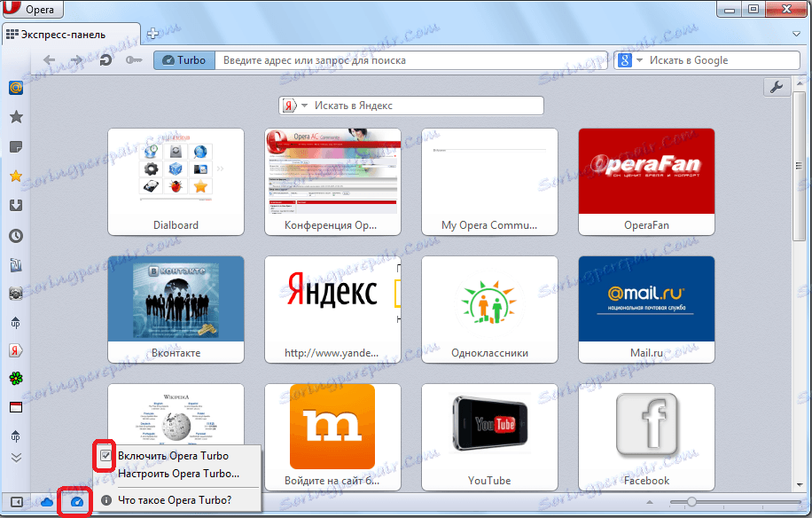Viewport: 812px width, 518px height.
Task: Go back with the back arrow
Action: [x=49, y=60]
